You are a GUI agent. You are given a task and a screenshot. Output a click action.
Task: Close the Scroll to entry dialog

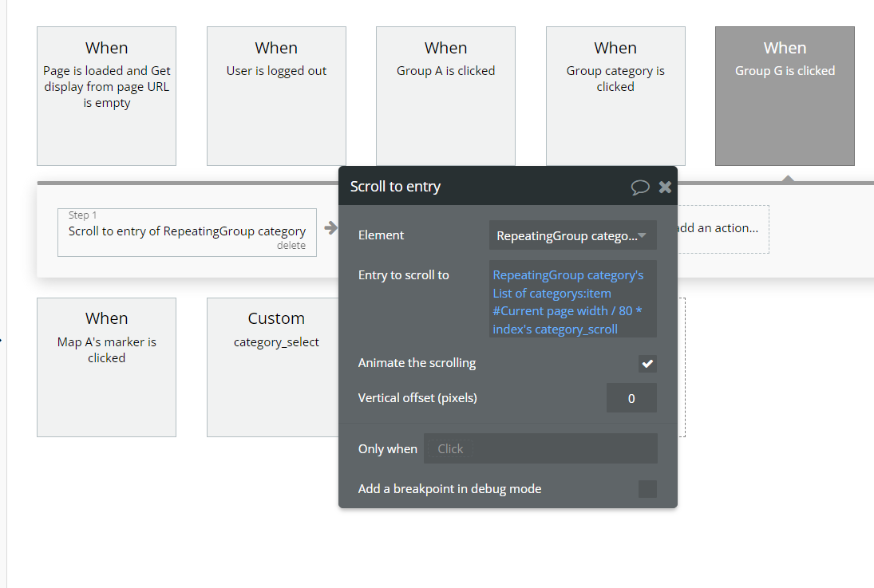[665, 187]
